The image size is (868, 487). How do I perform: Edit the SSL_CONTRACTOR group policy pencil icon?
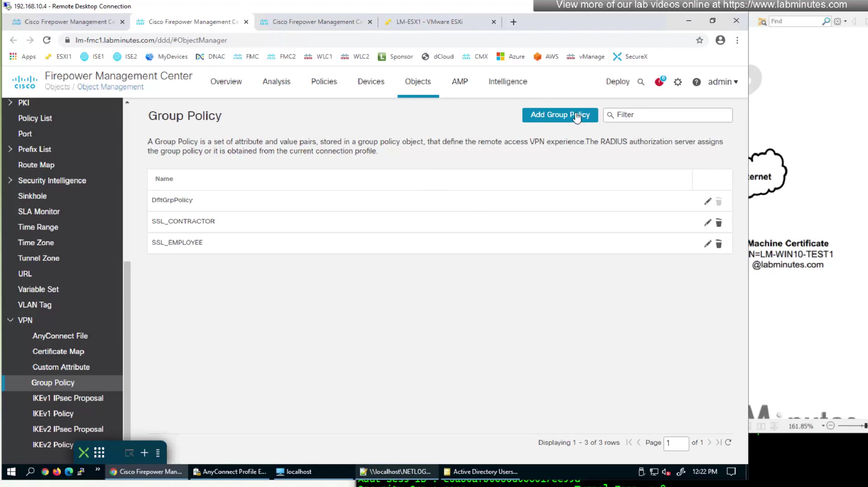[x=707, y=223]
